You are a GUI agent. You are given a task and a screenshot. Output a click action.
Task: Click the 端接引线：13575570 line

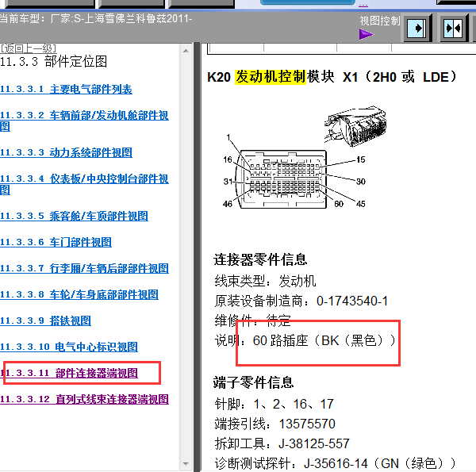click(x=274, y=424)
